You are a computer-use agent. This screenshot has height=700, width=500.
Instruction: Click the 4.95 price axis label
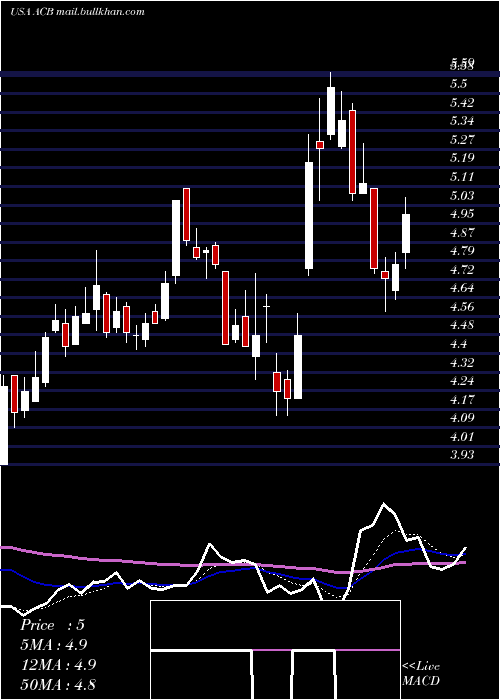point(462,214)
